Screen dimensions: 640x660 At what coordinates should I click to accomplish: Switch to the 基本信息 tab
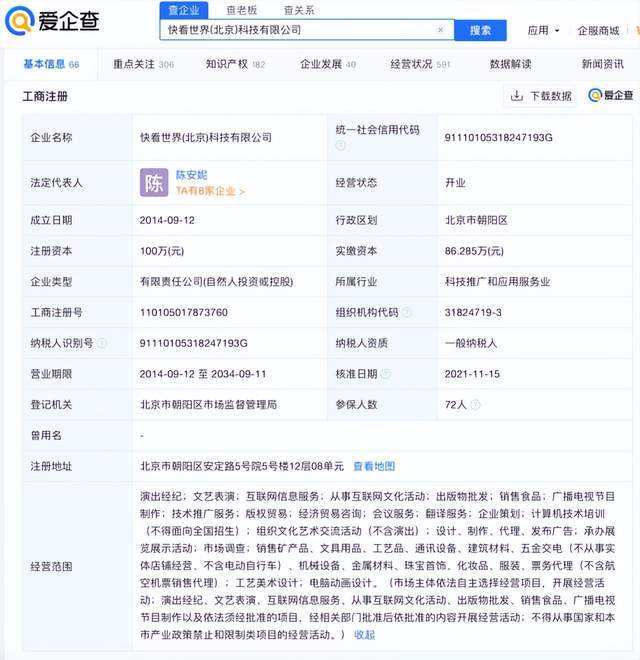click(x=51, y=64)
